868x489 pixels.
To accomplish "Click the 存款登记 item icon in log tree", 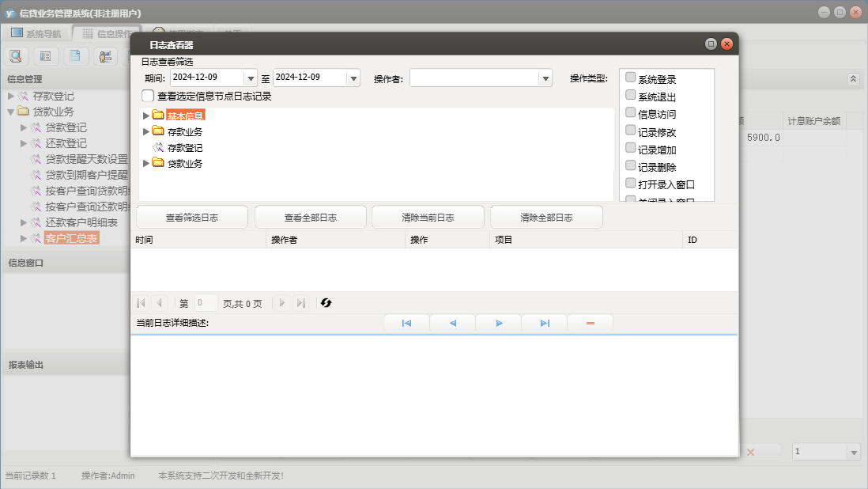I will [158, 147].
